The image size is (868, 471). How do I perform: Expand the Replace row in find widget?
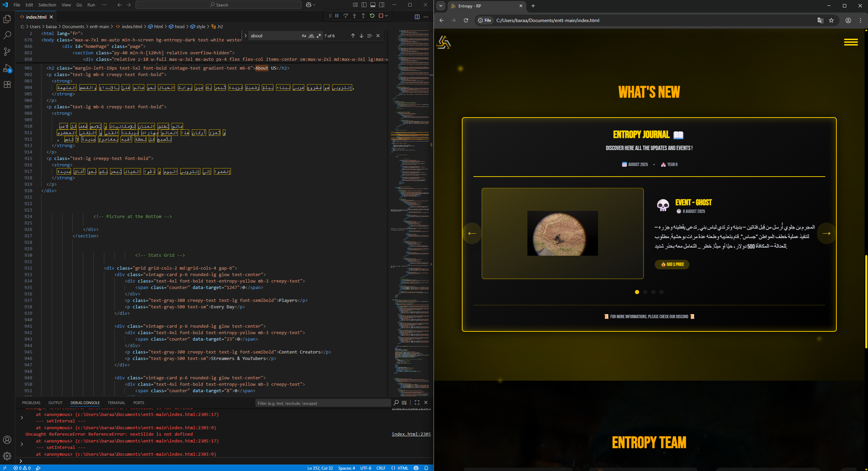[246, 36]
